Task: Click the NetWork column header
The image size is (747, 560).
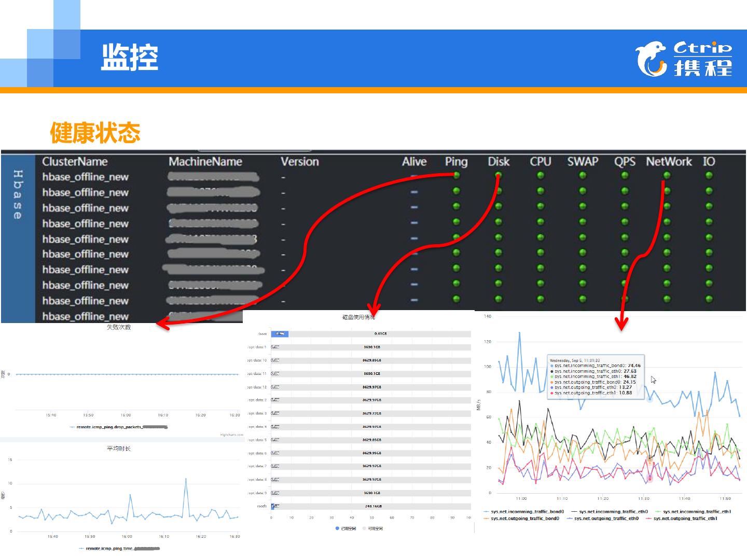Action: point(669,162)
